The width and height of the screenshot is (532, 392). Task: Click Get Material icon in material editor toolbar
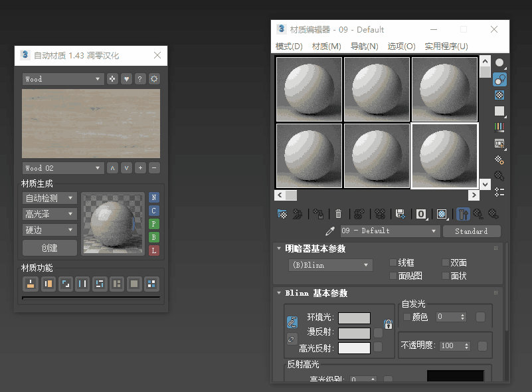coord(282,214)
